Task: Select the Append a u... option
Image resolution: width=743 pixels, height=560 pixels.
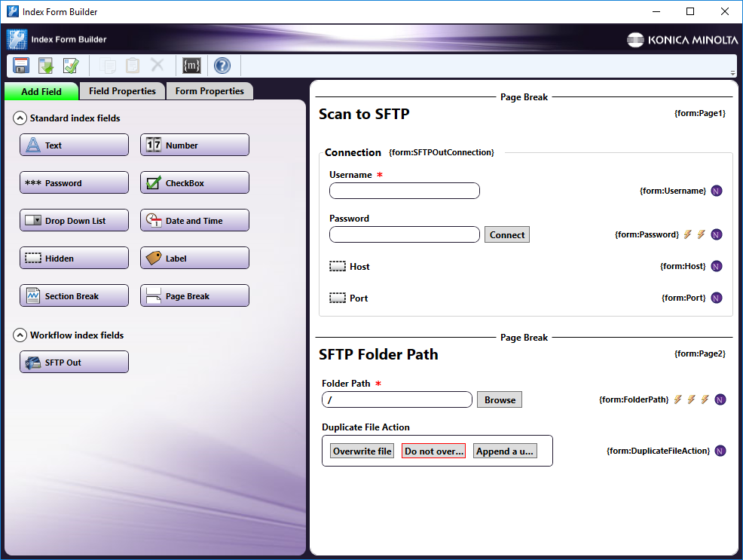Action: coord(505,451)
